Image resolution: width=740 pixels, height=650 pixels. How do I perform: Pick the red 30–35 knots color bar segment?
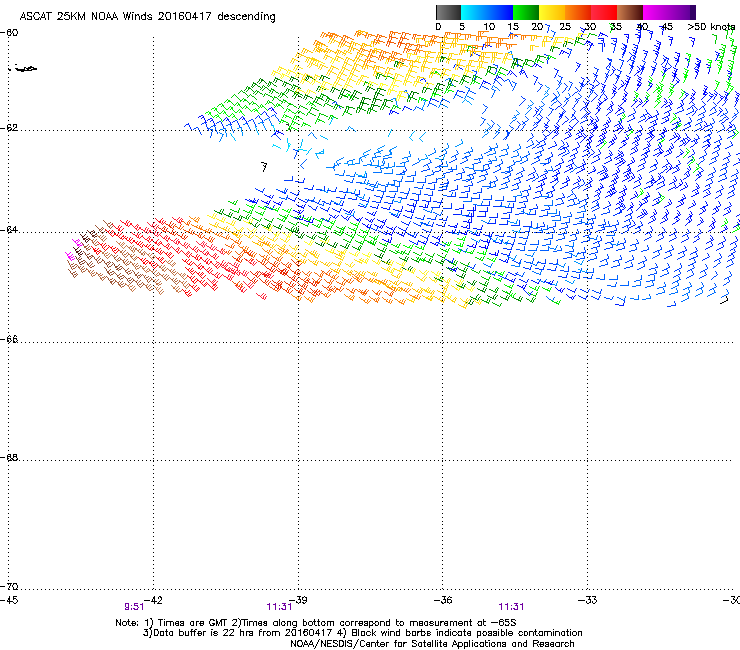coord(604,12)
